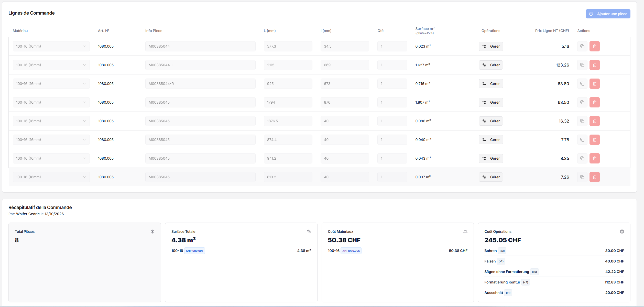Delete the line priced 8.35
This screenshot has width=644, height=307.
point(594,158)
